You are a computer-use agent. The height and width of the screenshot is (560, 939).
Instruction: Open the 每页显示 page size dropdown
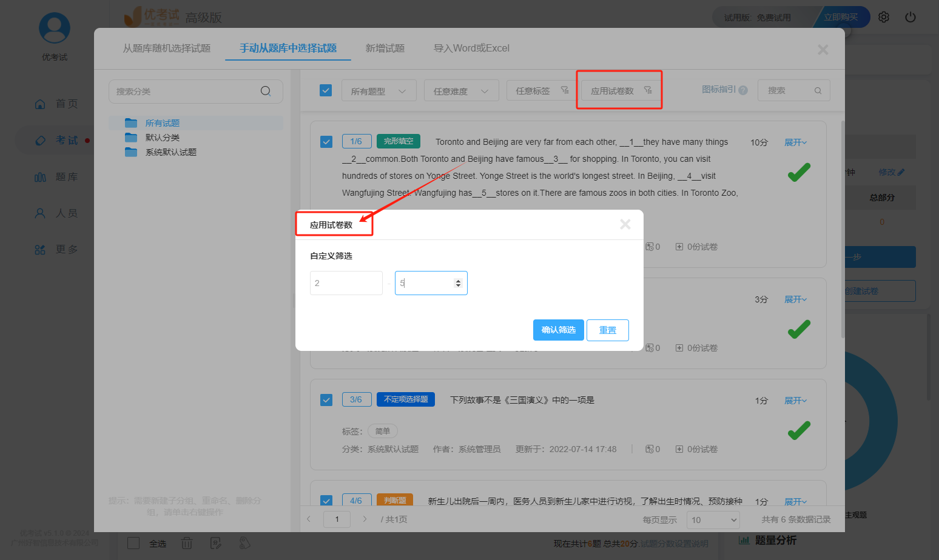tap(713, 520)
